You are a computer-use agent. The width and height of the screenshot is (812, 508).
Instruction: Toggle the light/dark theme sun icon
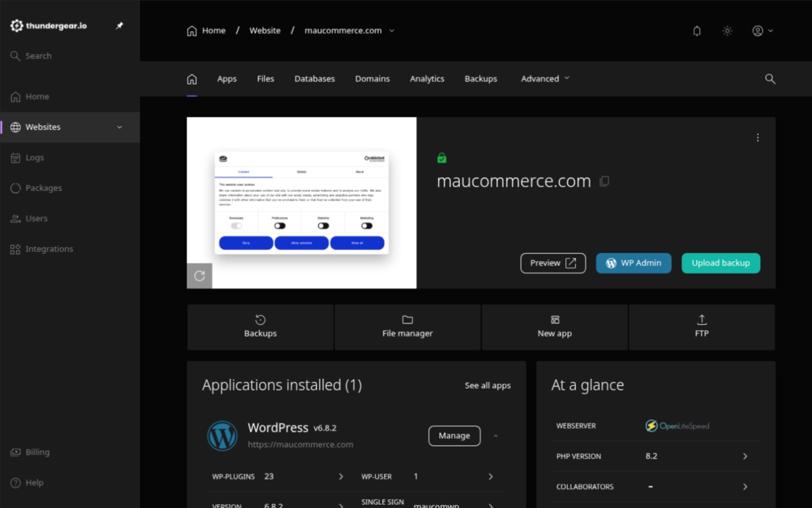pyautogui.click(x=727, y=31)
